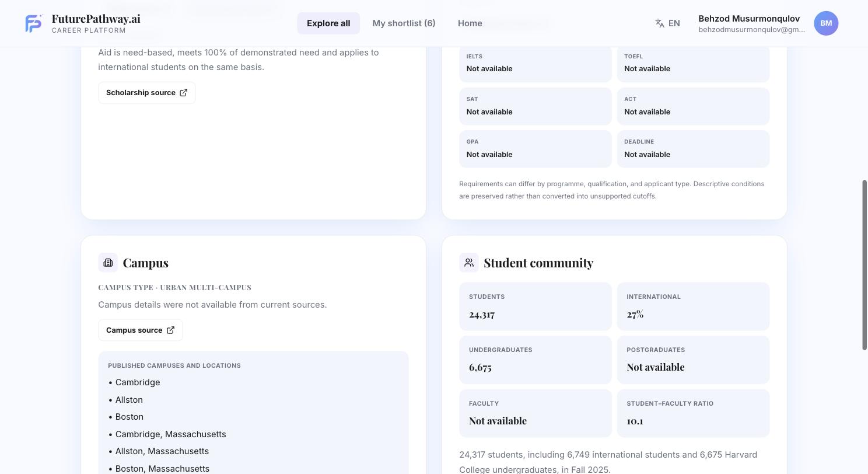The image size is (868, 474).
Task: Click the FuturePathway.ai logo icon
Action: [x=34, y=23]
